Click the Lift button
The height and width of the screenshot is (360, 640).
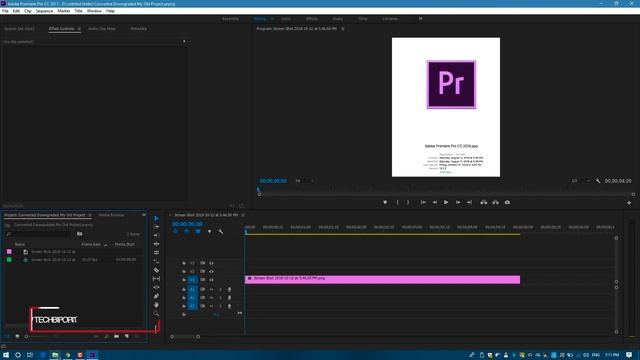point(484,202)
